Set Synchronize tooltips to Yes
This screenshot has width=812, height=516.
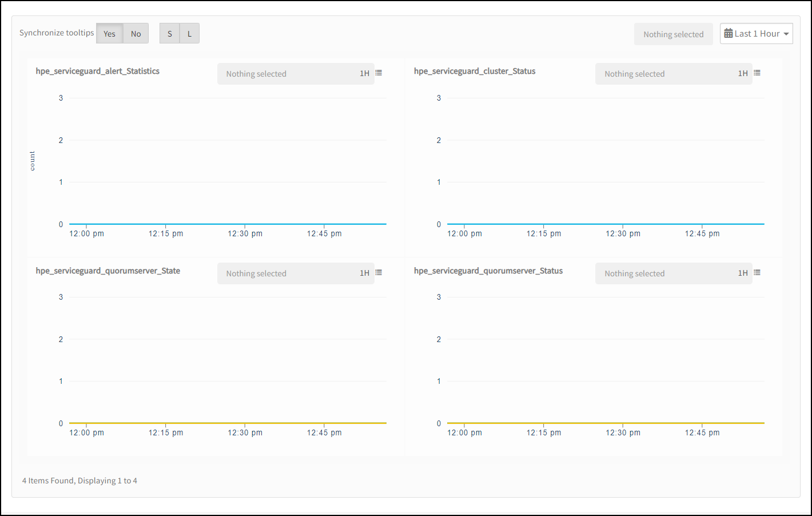109,34
